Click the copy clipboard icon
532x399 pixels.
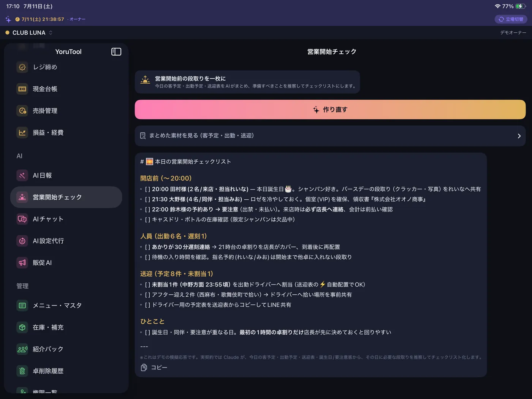[144, 367]
